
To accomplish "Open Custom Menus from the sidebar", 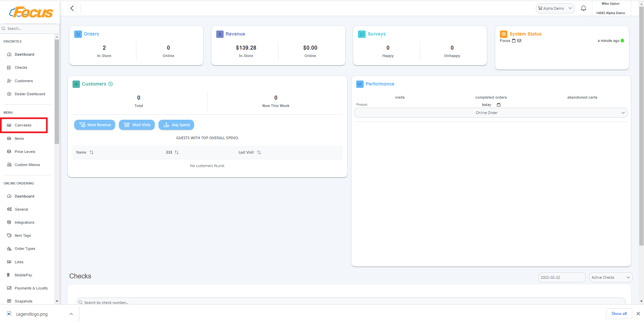I will (27, 165).
